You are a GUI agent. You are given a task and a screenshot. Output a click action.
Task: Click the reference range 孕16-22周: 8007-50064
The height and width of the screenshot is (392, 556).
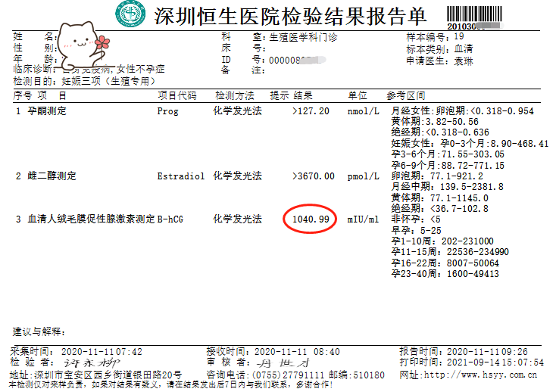[445, 263]
